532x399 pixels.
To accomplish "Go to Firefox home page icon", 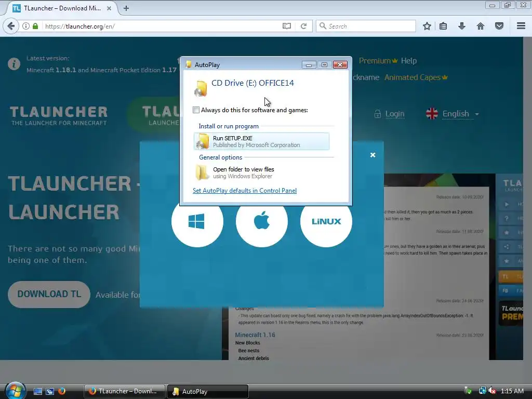I will [481, 26].
